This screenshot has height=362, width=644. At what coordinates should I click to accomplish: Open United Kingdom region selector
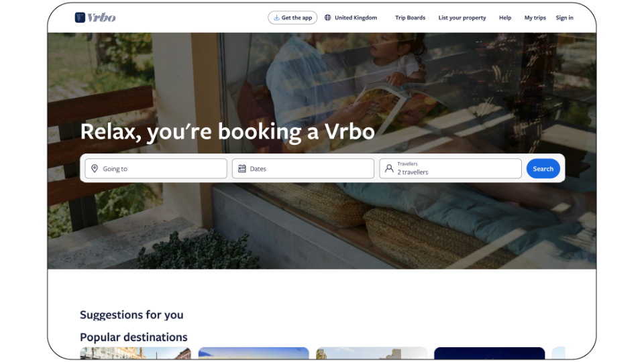pos(351,17)
